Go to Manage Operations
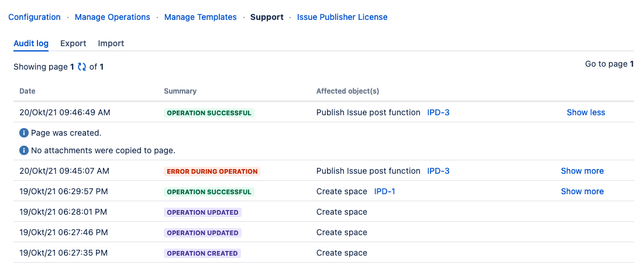 [x=112, y=17]
